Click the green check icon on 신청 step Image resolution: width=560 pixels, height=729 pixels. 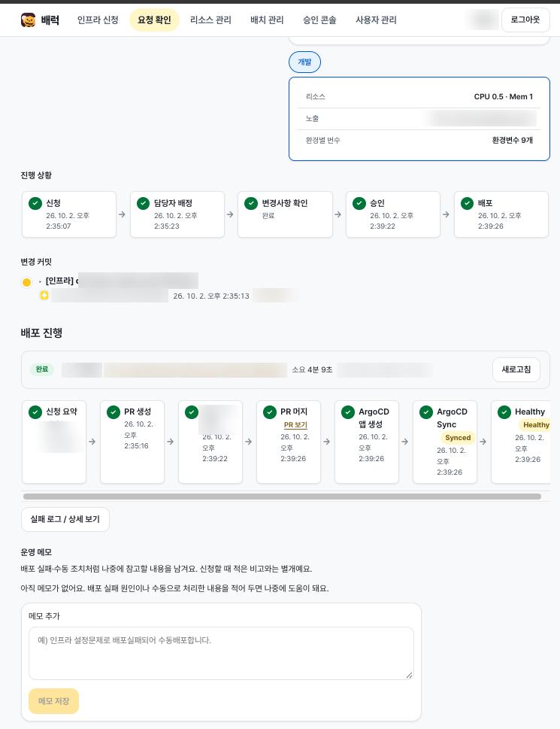point(35,204)
